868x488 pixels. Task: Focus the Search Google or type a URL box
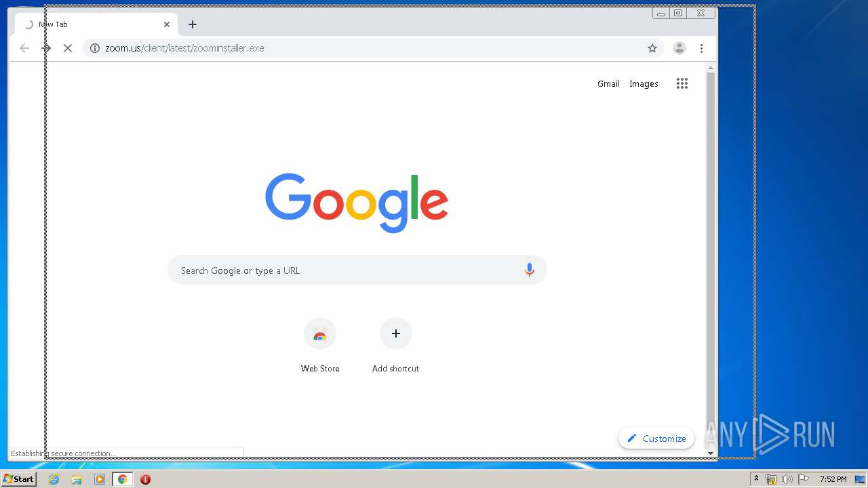(357, 270)
